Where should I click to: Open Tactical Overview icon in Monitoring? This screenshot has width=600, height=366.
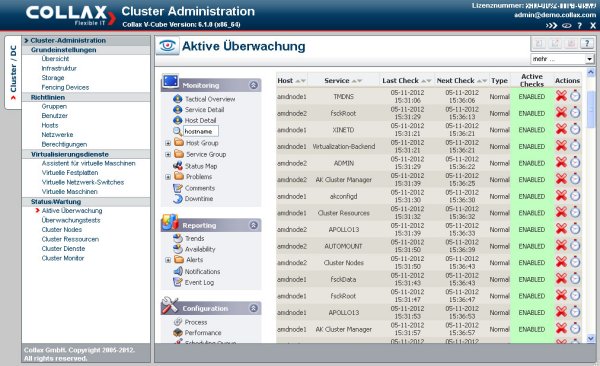(x=178, y=99)
